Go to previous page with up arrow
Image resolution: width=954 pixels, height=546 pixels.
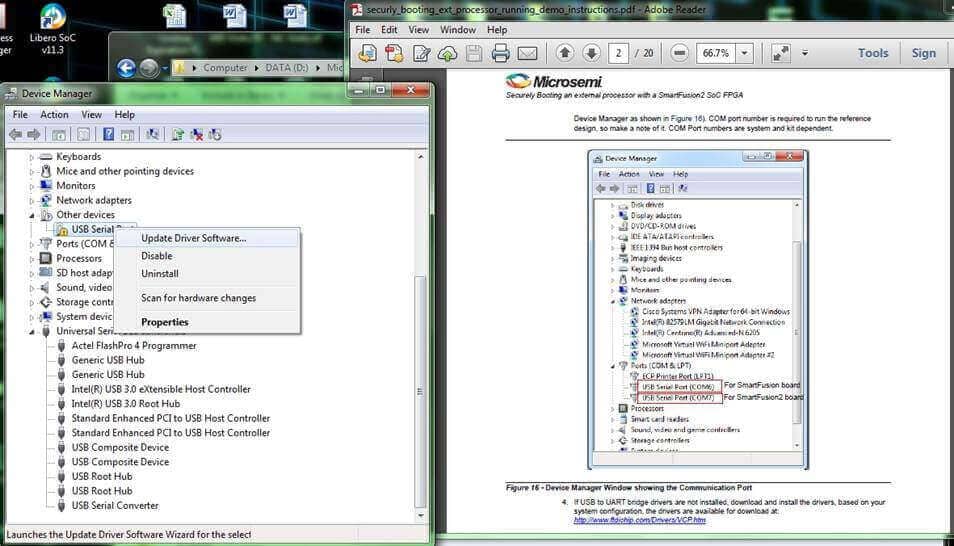[x=565, y=53]
